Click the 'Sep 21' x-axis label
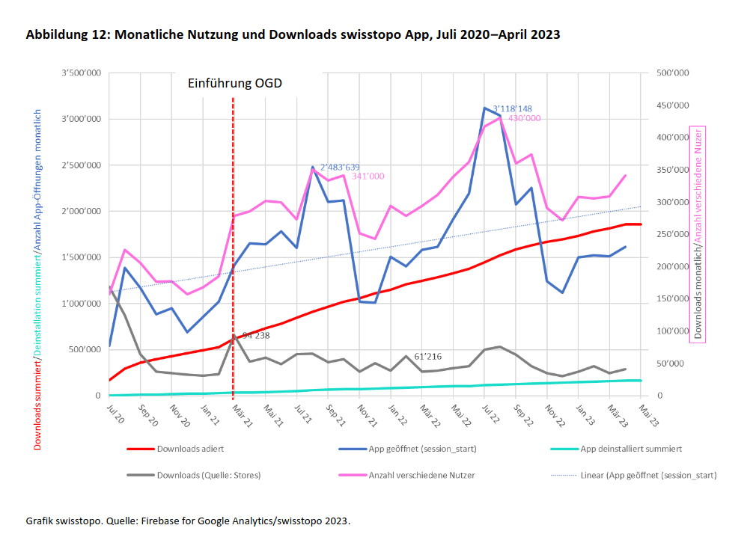The image size is (756, 540). (335, 415)
